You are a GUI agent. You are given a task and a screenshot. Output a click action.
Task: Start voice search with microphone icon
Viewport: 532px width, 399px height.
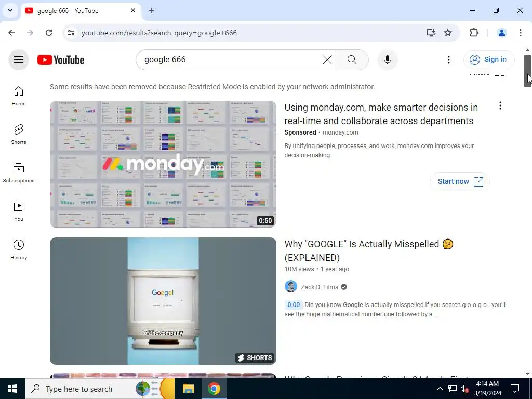[x=388, y=60]
